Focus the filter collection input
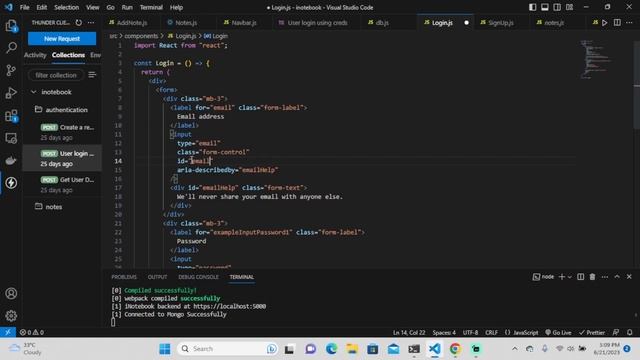 56,75
